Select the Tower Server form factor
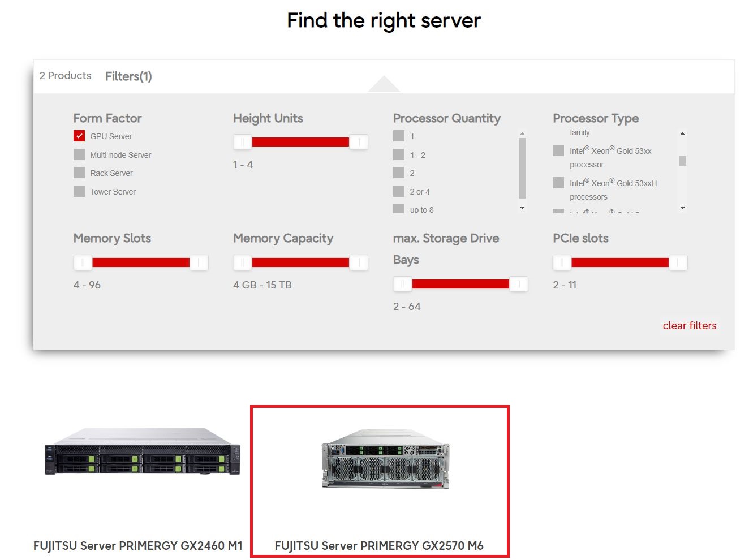The height and width of the screenshot is (560, 749). [x=79, y=191]
